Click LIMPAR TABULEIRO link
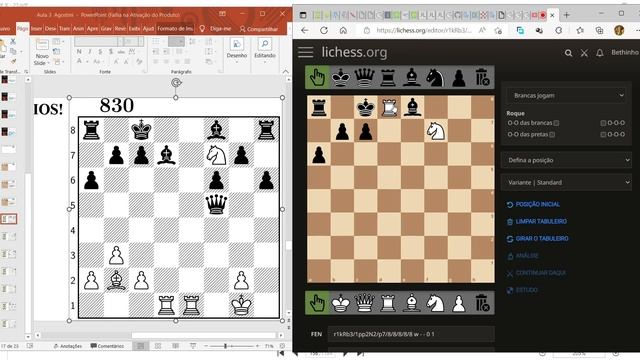The width and height of the screenshot is (640, 360). coord(536,221)
